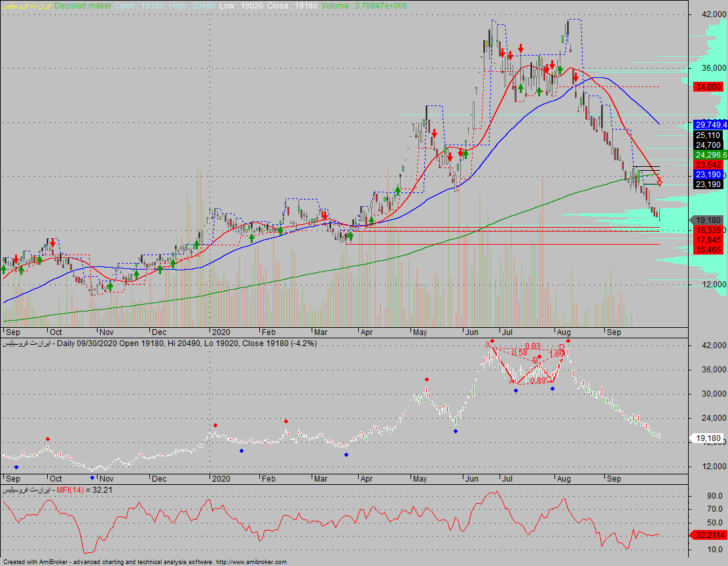The height and width of the screenshot is (566, 728).
Task: Click the 30,000 axis value in the middle pane
Action: tap(714, 394)
